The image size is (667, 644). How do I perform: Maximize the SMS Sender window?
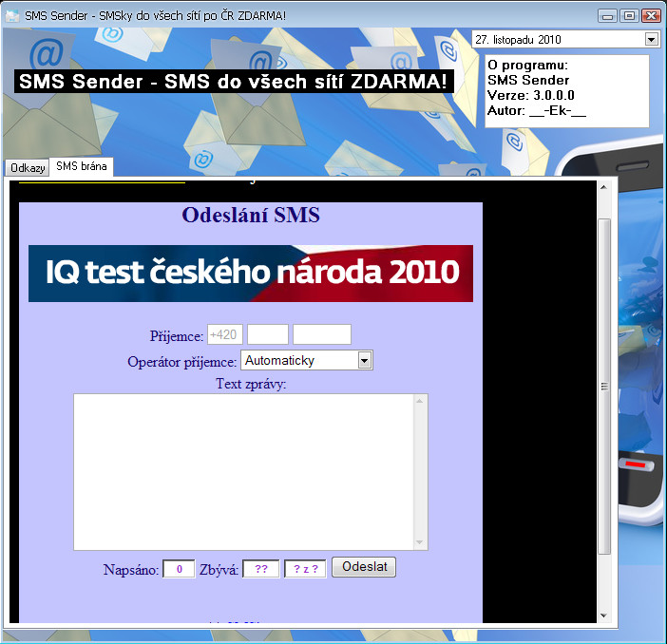629,16
